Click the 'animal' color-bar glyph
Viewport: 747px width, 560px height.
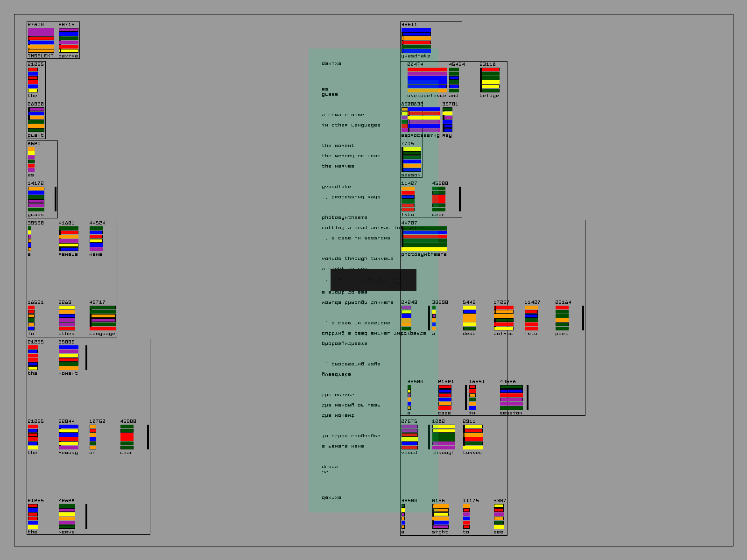[x=503, y=318]
